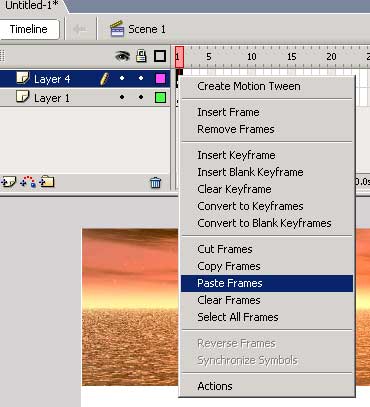This screenshot has width=370, height=407.
Task: Click the Add Motion Guide icon
Action: (x=28, y=182)
